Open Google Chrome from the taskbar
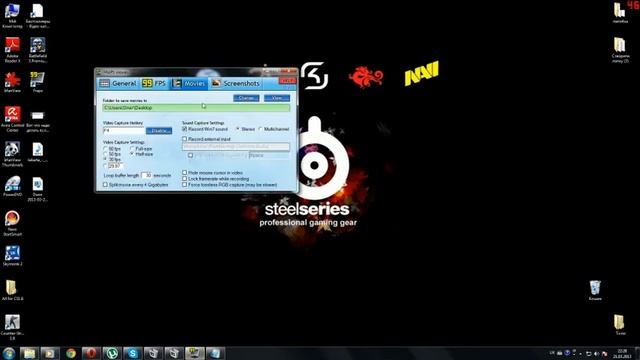 71,353
